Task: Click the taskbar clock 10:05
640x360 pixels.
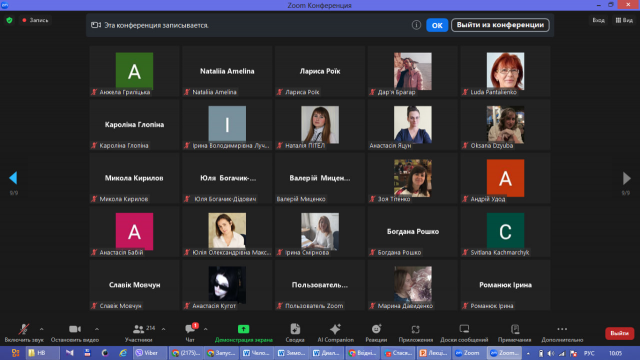Action: pyautogui.click(x=616, y=353)
